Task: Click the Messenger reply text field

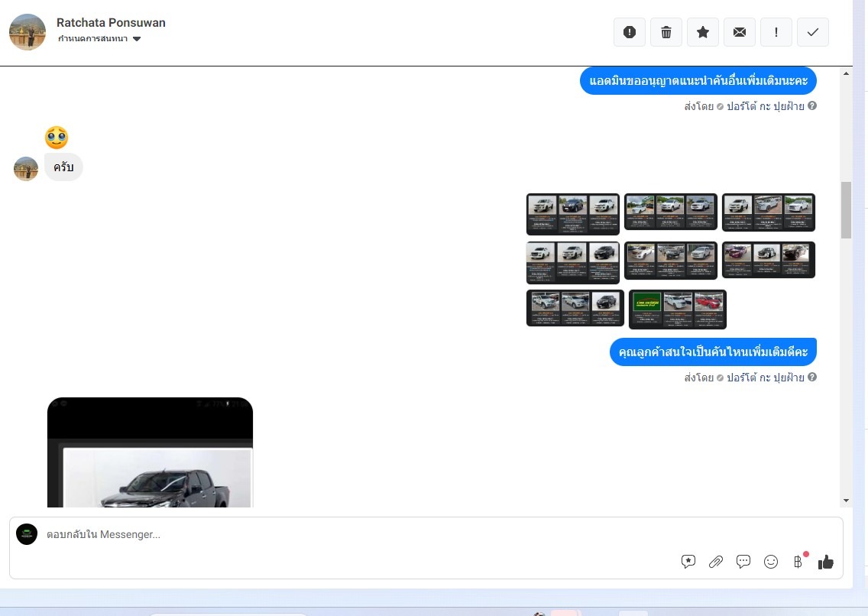Action: click(344, 534)
